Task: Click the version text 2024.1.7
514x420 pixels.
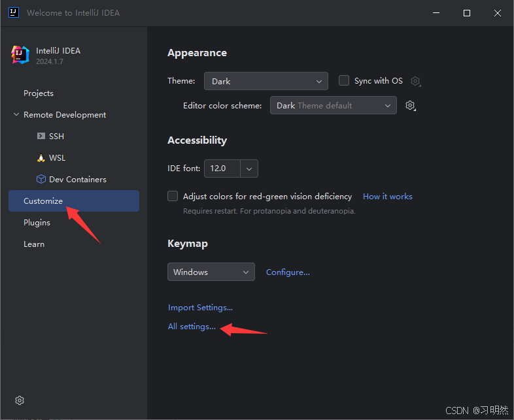Action: point(50,61)
